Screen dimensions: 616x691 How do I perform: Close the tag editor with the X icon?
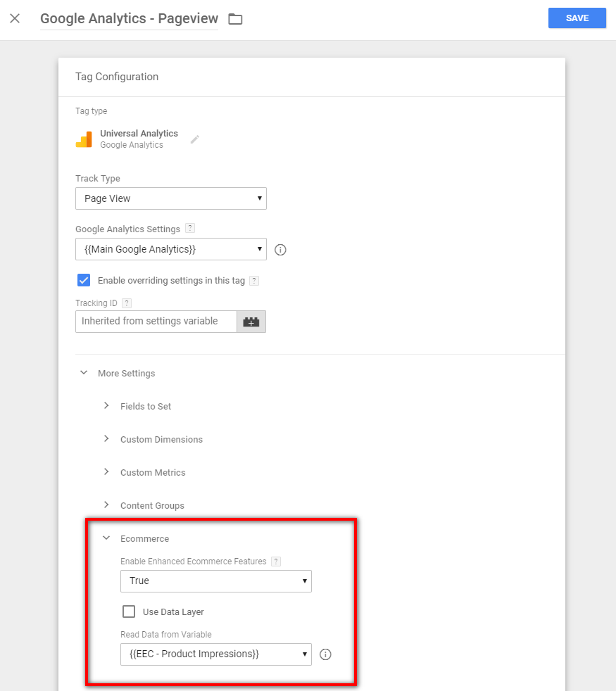[x=15, y=18]
